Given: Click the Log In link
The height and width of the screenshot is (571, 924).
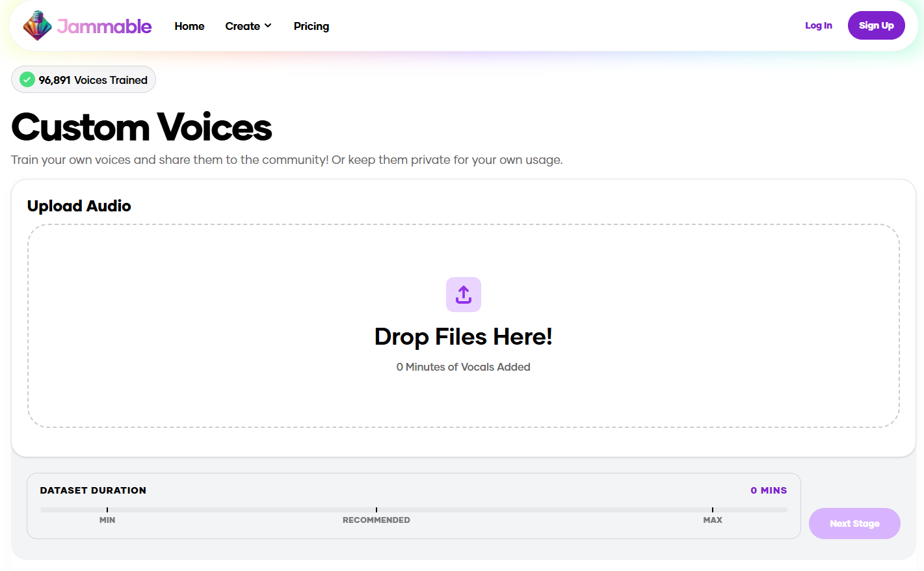Looking at the screenshot, I should point(818,25).
